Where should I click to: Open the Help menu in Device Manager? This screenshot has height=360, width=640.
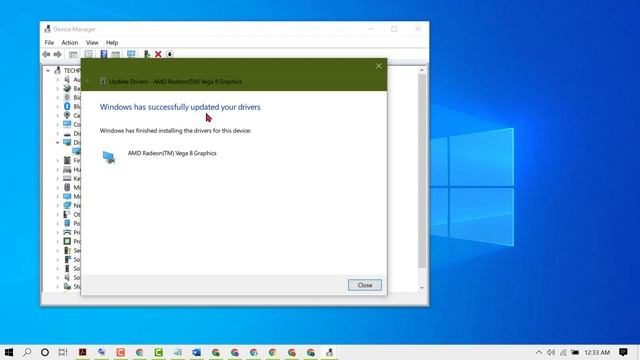point(112,42)
